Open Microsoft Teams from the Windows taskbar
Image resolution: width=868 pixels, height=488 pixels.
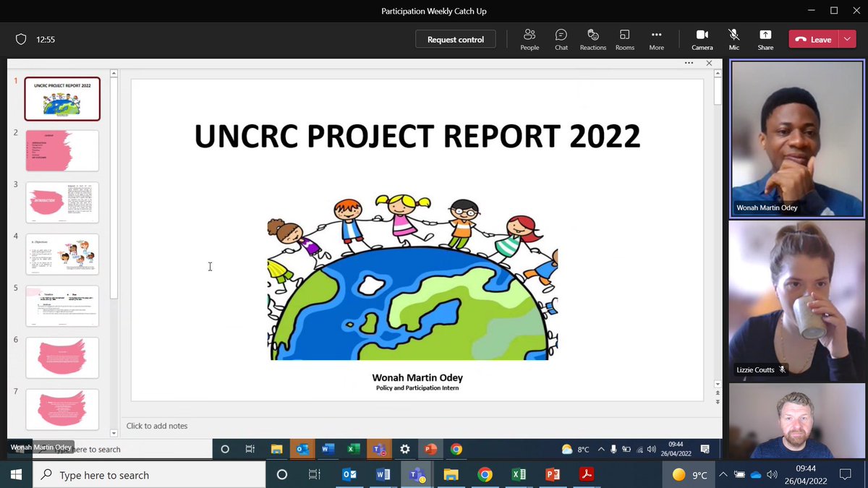417,475
